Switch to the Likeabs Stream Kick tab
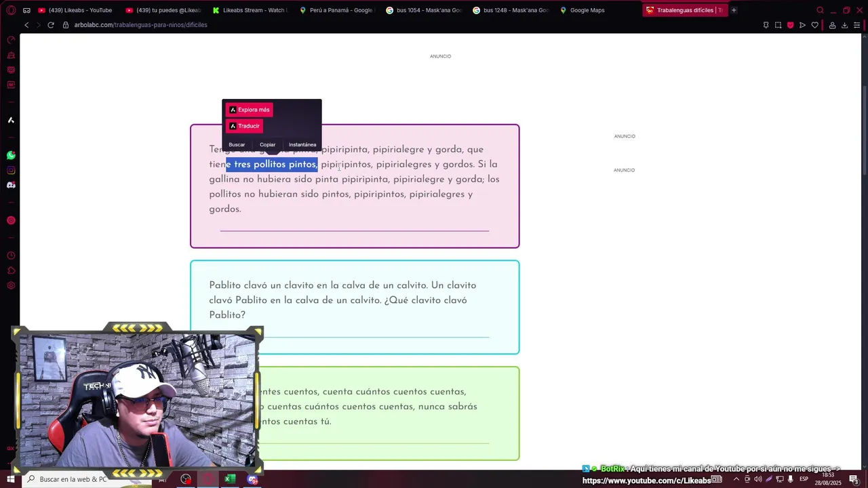 click(x=250, y=10)
